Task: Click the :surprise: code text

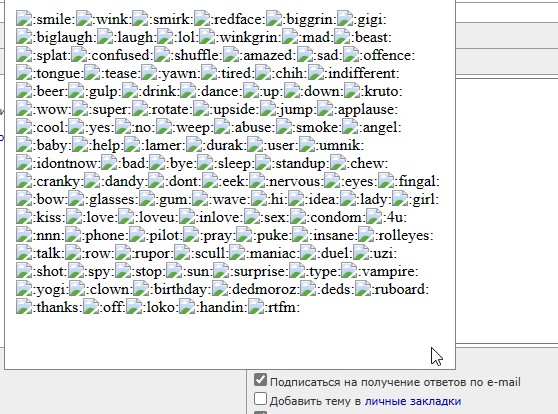Action: tap(259, 272)
